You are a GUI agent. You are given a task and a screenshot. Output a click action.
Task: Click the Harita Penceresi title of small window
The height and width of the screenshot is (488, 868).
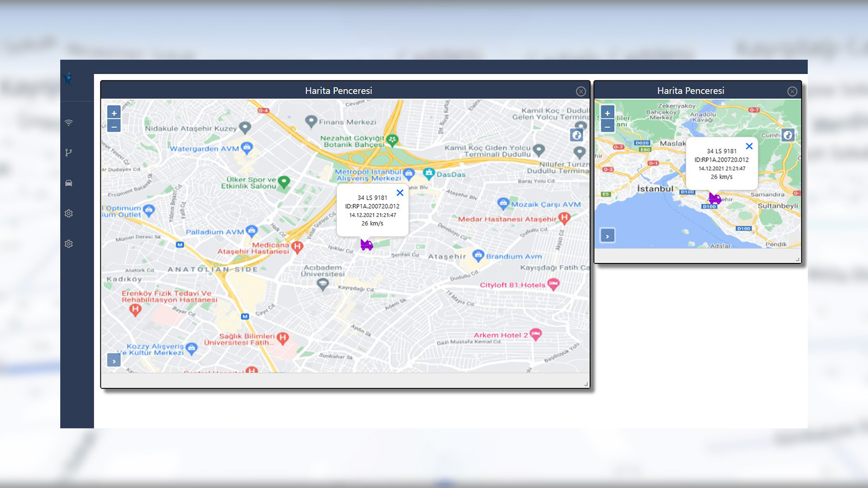(x=692, y=91)
